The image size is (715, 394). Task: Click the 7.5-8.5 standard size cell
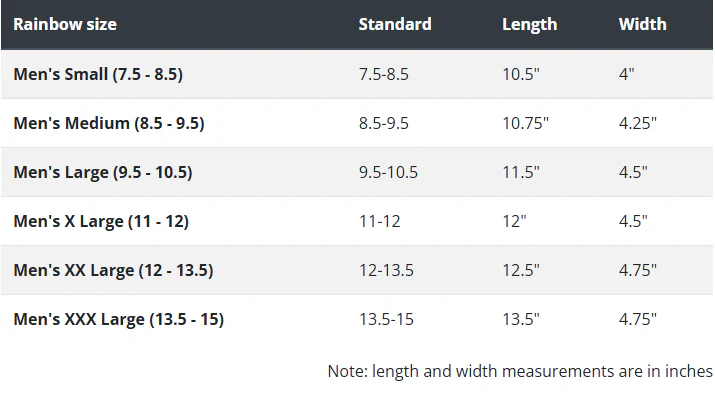pyautogui.click(x=383, y=74)
